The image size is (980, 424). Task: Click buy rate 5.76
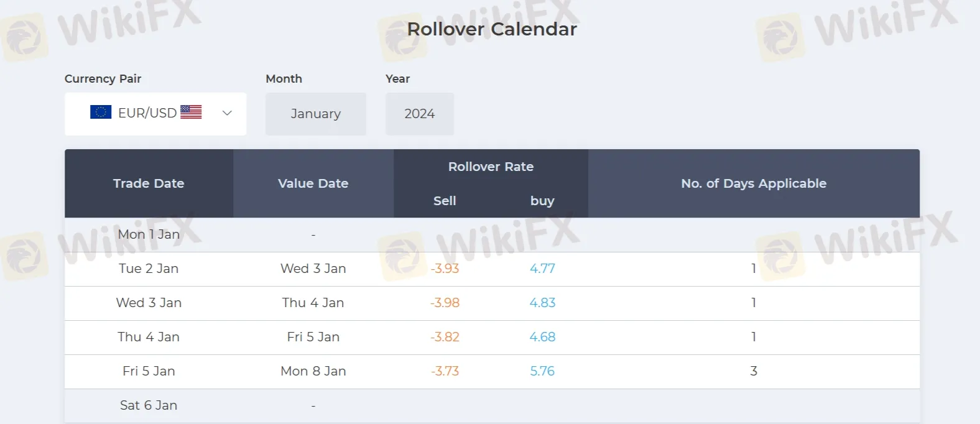tap(542, 371)
